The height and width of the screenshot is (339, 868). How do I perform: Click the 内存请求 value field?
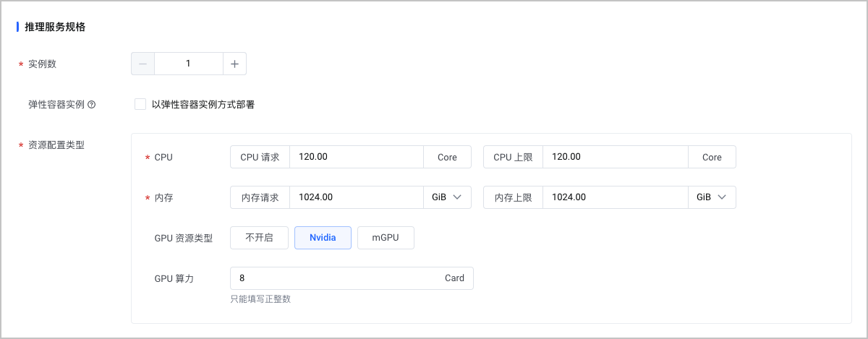coord(356,197)
